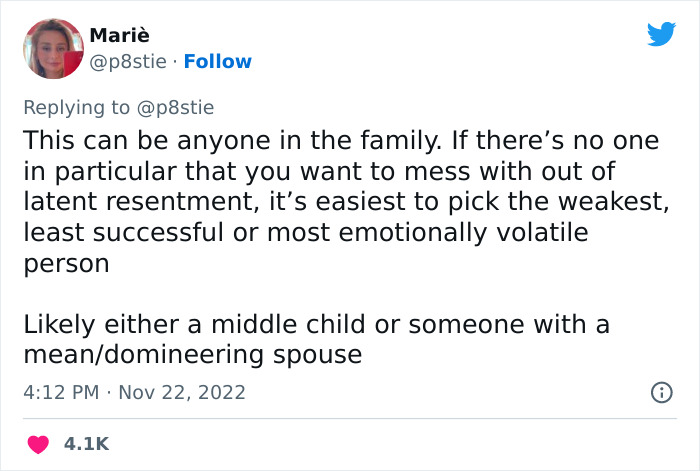Like the tweet with the pink heart icon

click(38, 444)
